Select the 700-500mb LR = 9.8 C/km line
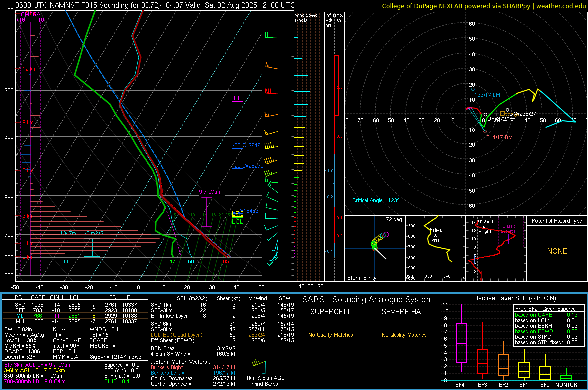588x390 pixels. 34,381
